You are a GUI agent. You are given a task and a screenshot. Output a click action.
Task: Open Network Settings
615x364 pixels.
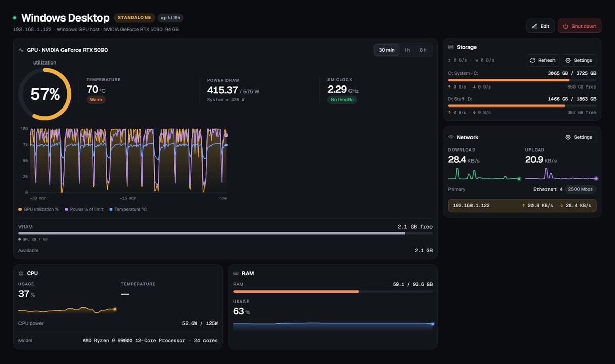579,137
